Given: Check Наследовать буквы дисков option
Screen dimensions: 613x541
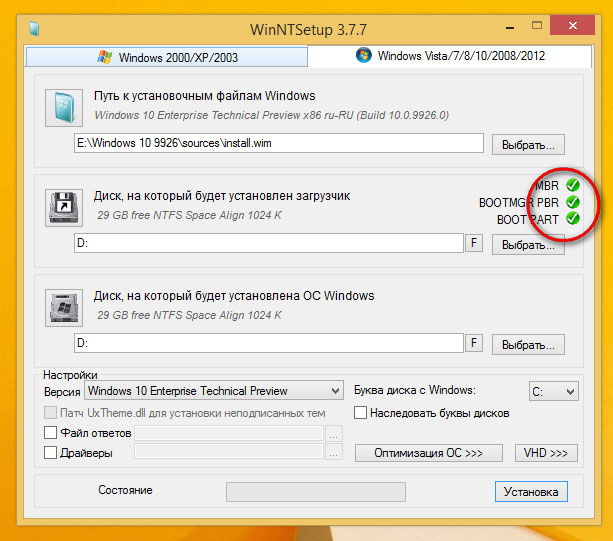Looking at the screenshot, I should point(360,412).
